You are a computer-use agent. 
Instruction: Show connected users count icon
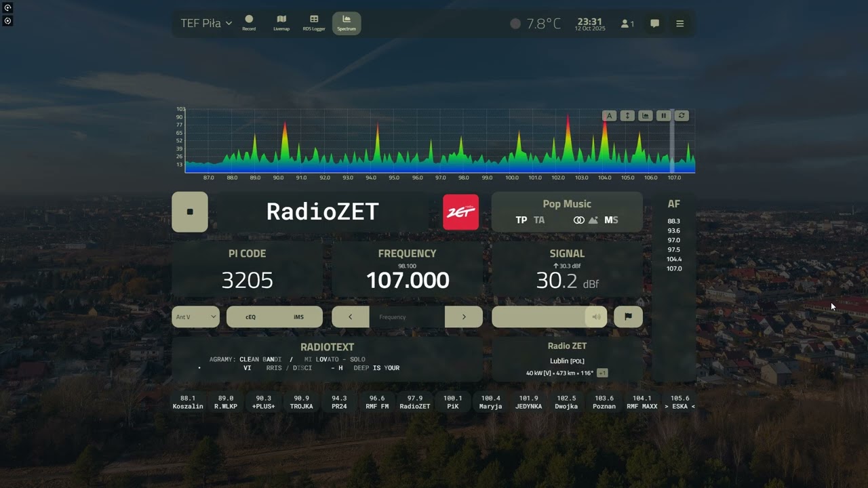tap(627, 24)
